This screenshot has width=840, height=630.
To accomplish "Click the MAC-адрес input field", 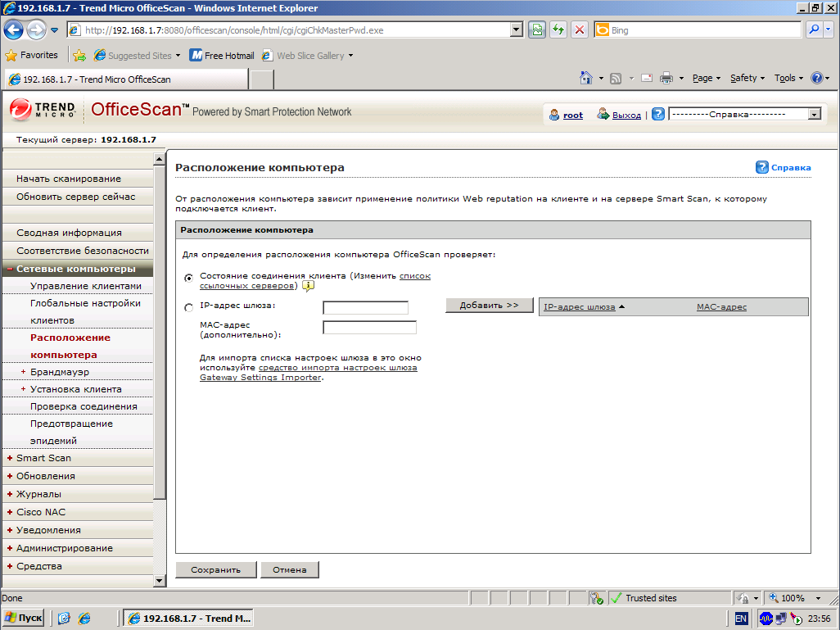I will coord(369,327).
